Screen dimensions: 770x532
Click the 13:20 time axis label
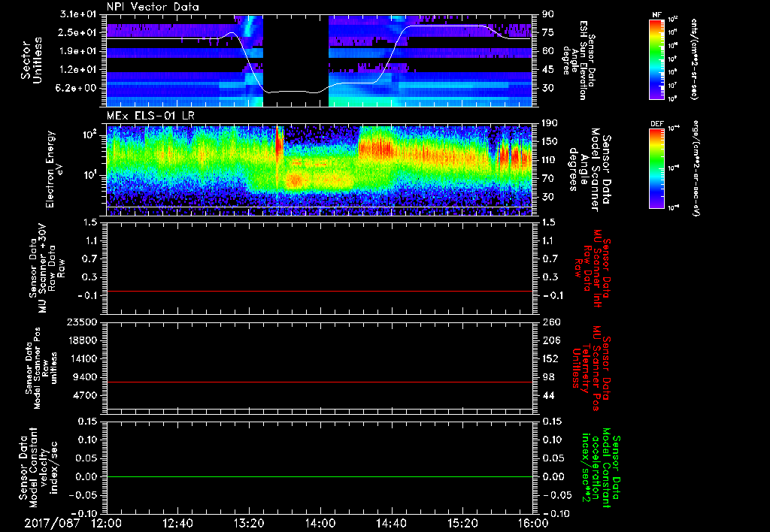coord(249,523)
